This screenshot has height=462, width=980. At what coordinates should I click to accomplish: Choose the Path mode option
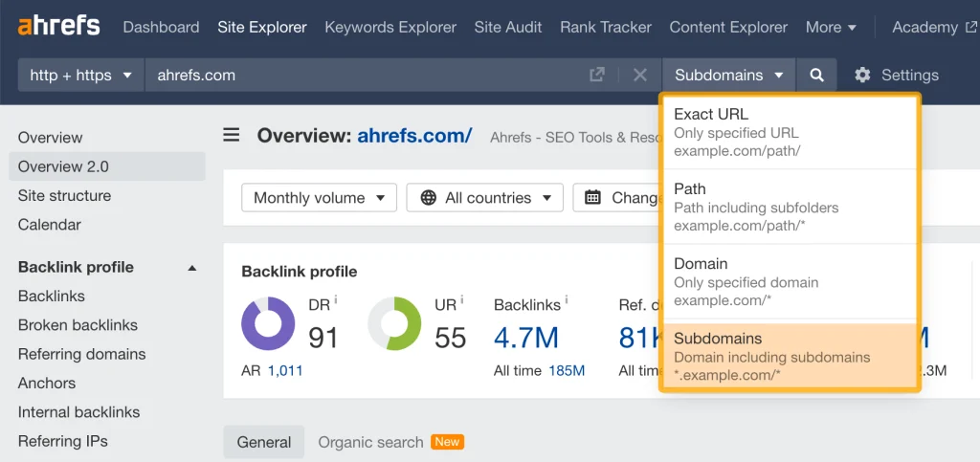coord(790,206)
